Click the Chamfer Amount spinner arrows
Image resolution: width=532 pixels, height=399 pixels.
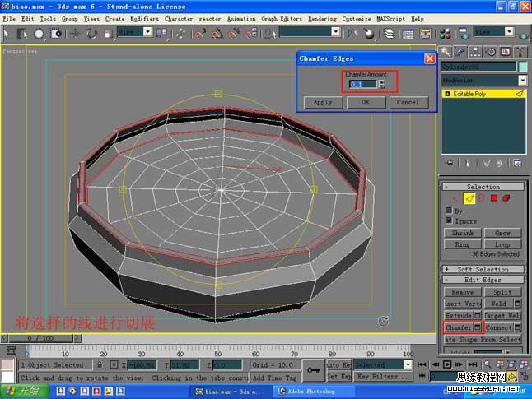(381, 84)
